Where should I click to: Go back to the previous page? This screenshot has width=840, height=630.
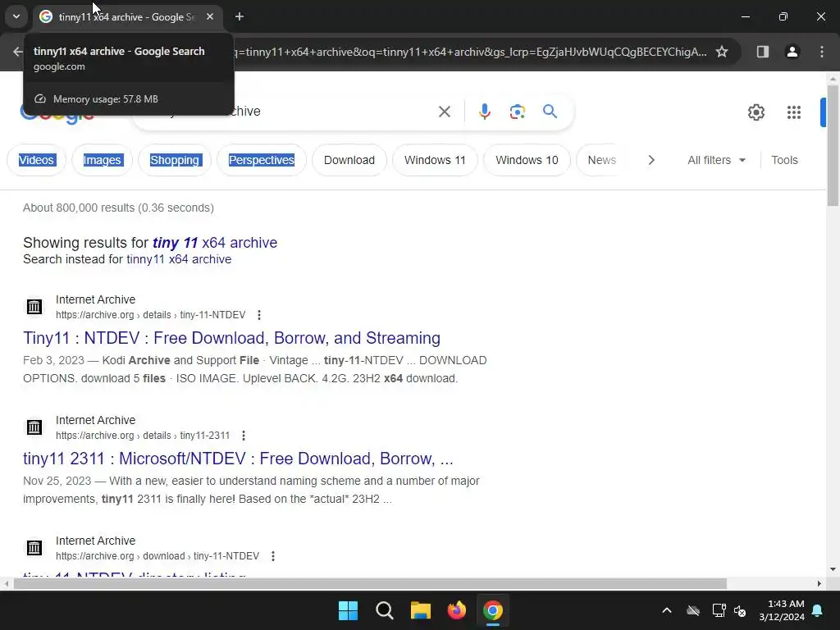(18, 52)
